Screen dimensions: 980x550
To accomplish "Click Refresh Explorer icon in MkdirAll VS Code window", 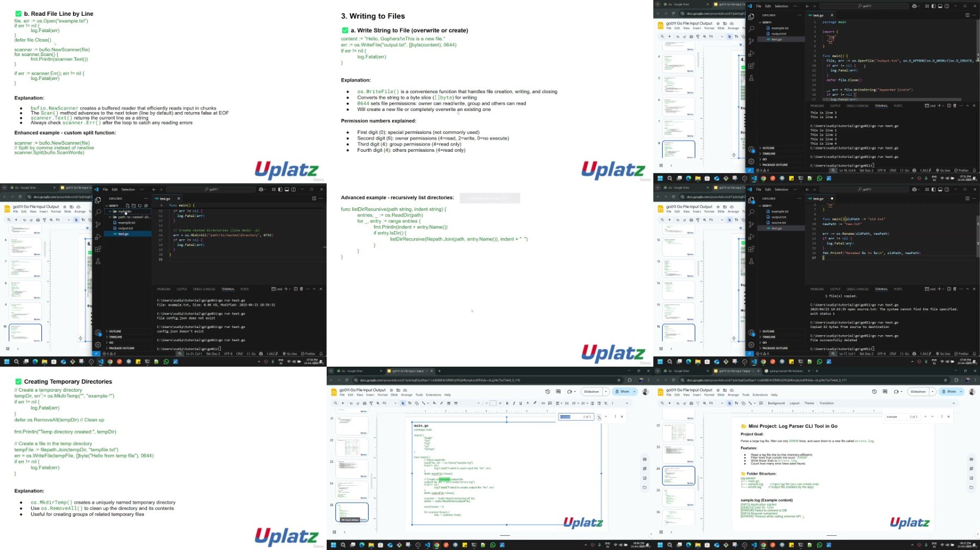I will [140, 206].
